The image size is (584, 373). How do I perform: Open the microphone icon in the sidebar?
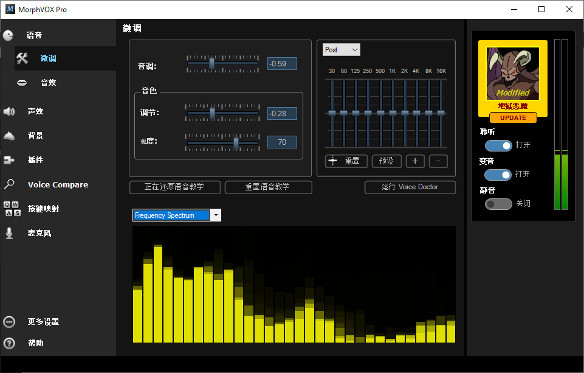[x=9, y=233]
